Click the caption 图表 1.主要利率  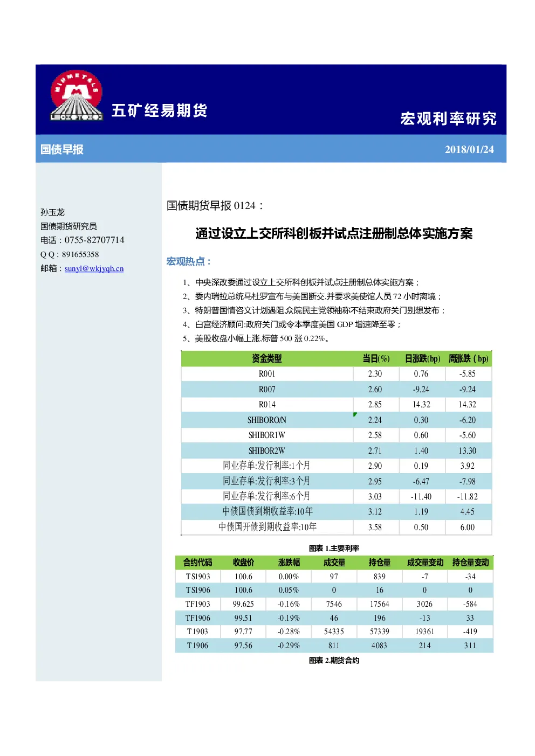coord(334,549)
